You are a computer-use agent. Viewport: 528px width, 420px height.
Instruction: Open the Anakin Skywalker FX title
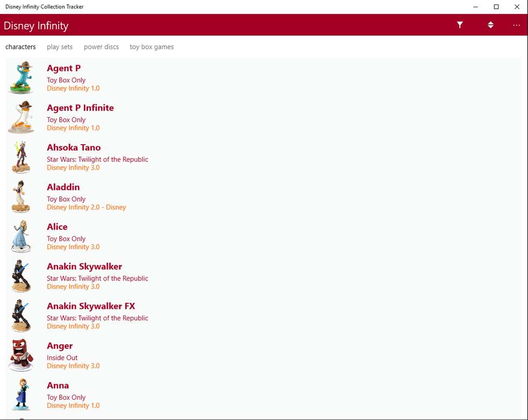(x=91, y=306)
